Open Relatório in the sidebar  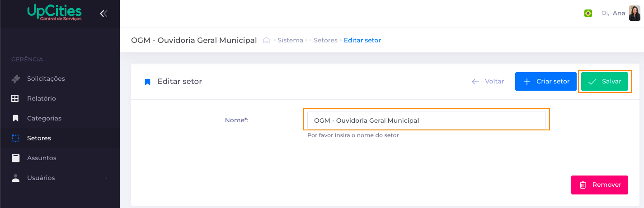coord(60,98)
